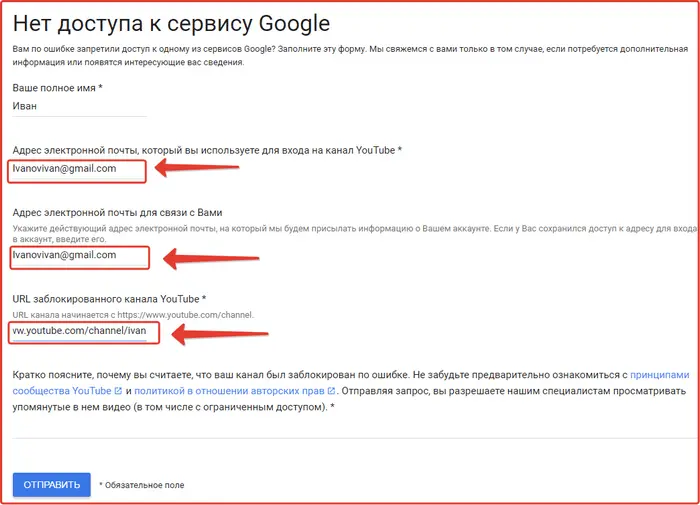Image resolution: width=700 pixels, height=505 pixels.
Task: Click the red arrow pointing at YouTube login email
Action: click(198, 169)
